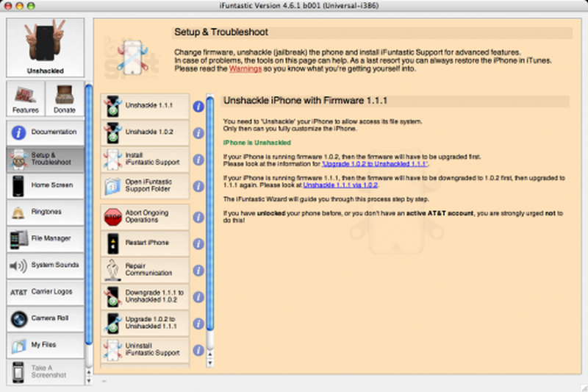Choose Take A Screenshot item
Screen dimensions: 588x392
pyautogui.click(x=45, y=372)
